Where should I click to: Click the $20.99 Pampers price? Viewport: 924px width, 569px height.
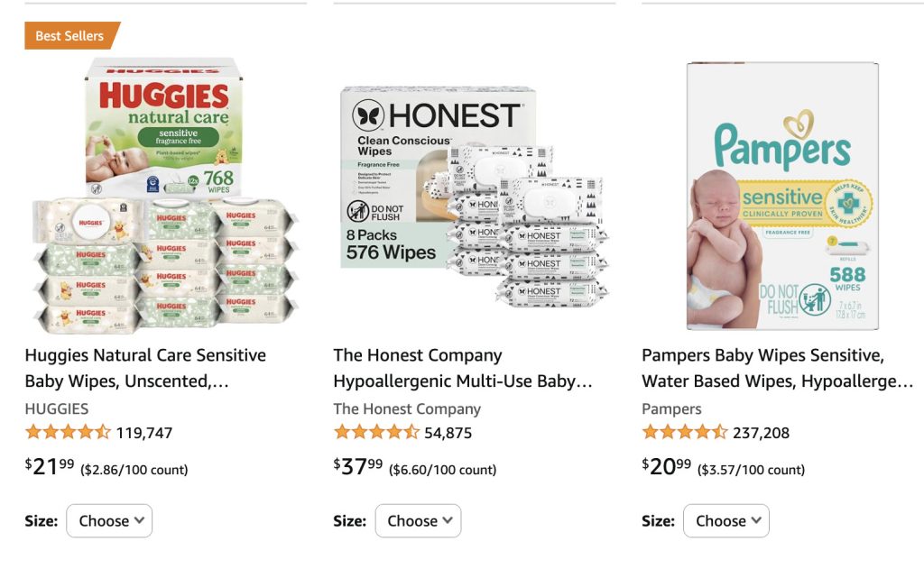[x=667, y=466]
